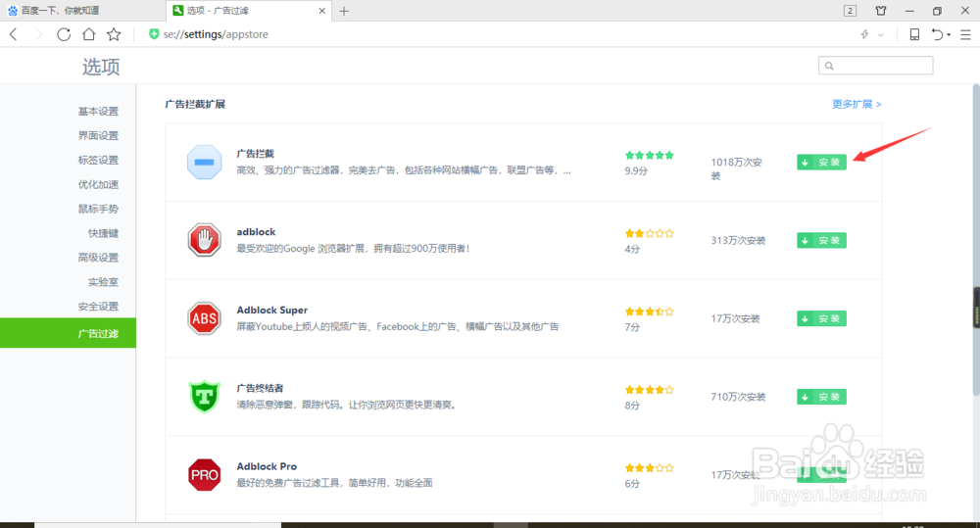Close the 选项 - 广告过滤 tab
Screen dimensions: 980x528
pos(321,11)
